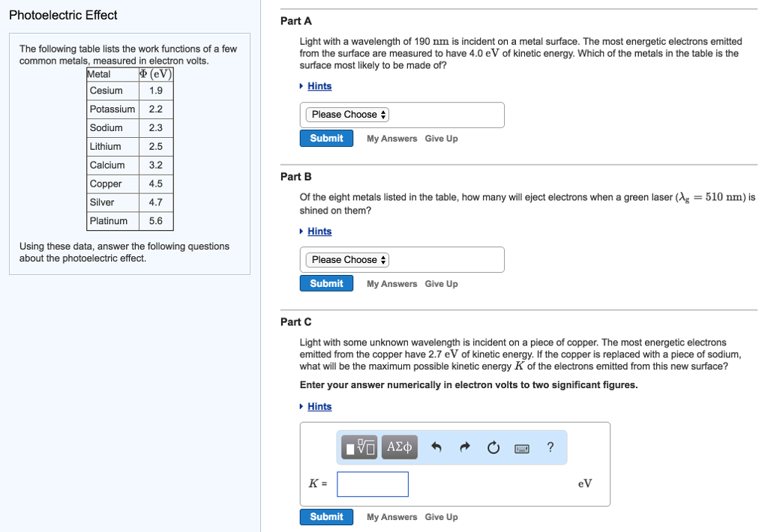Open keyboard shortcuts via the keyboard icon
The height and width of the screenshot is (532, 768).
pyautogui.click(x=521, y=447)
